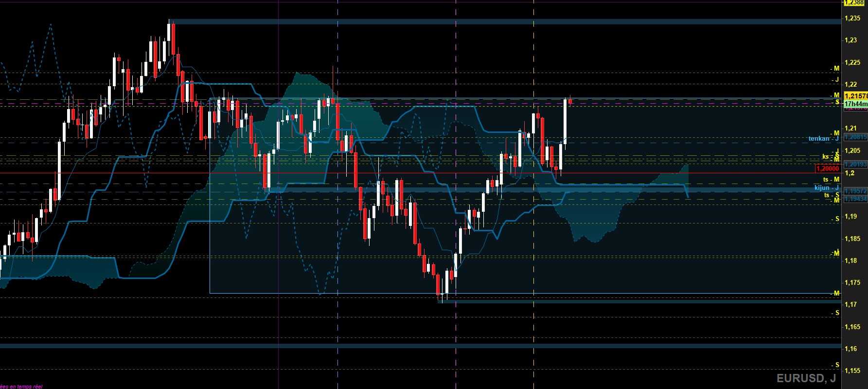Select the 1,20193 blue price tag
The image size is (868, 389).
(x=855, y=165)
